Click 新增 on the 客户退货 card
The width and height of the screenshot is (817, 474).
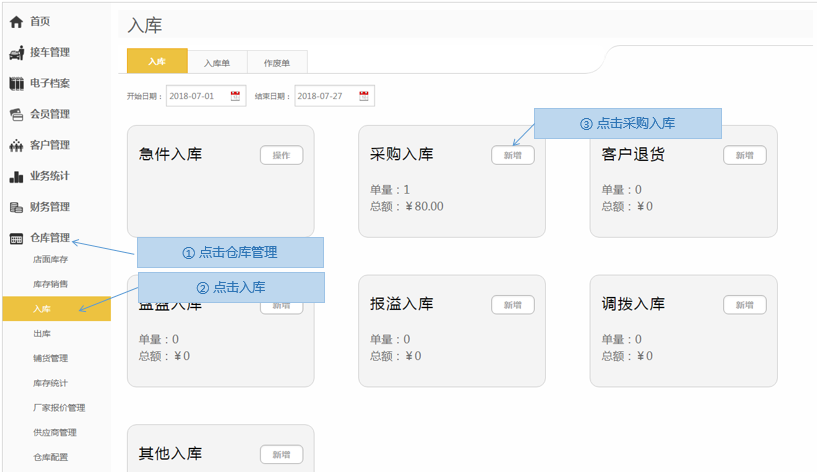[x=744, y=155]
